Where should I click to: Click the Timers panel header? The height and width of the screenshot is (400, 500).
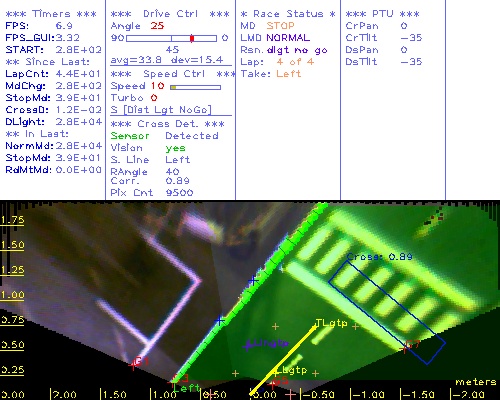click(51, 14)
